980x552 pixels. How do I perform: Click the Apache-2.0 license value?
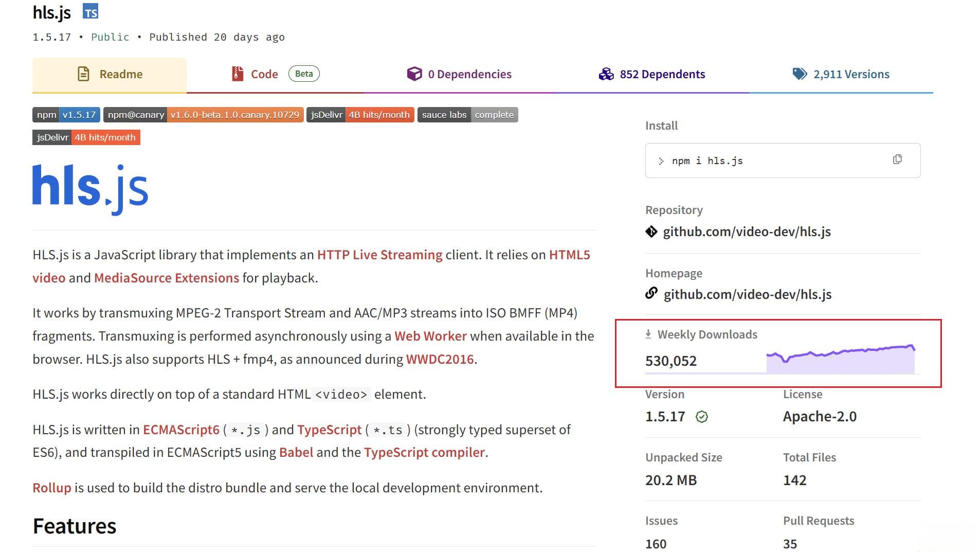(x=820, y=417)
